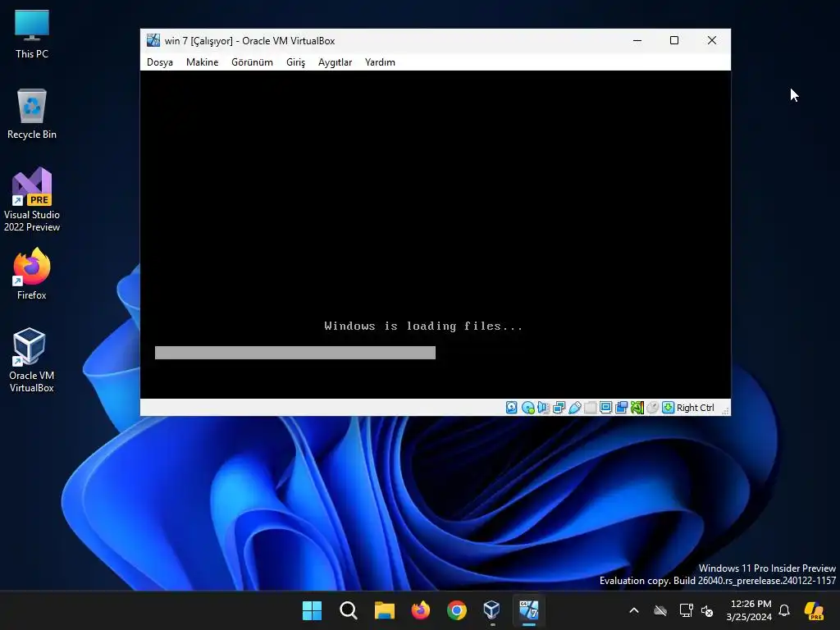Click the muted volume tray icon
This screenshot has height=630, width=840.
[707, 610]
